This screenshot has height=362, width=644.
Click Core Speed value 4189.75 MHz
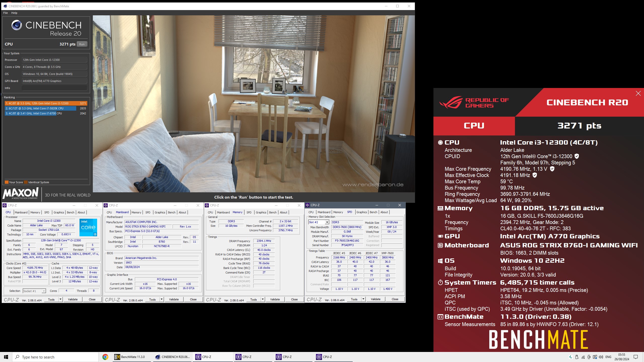click(35, 268)
